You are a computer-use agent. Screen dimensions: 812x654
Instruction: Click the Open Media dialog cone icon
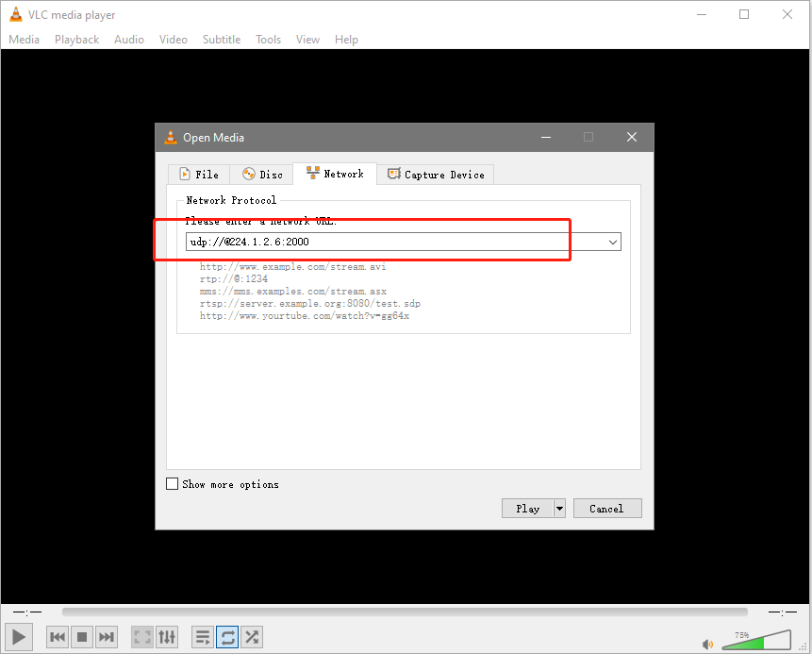tap(171, 138)
